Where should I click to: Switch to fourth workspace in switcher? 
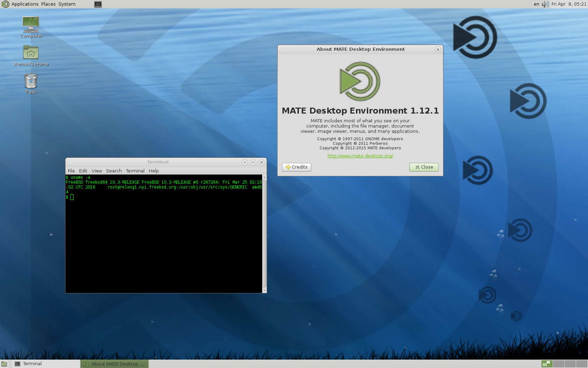(582, 364)
